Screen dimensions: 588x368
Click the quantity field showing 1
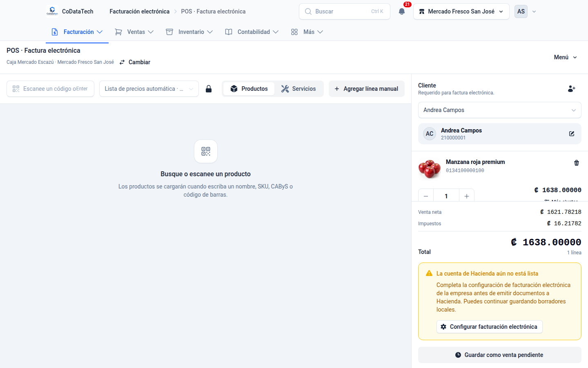446,196
